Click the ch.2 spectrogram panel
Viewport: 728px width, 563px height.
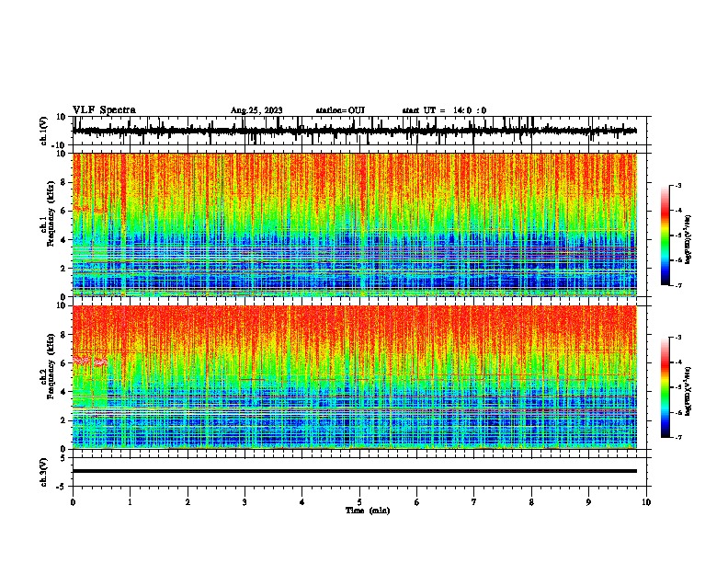pos(355,377)
